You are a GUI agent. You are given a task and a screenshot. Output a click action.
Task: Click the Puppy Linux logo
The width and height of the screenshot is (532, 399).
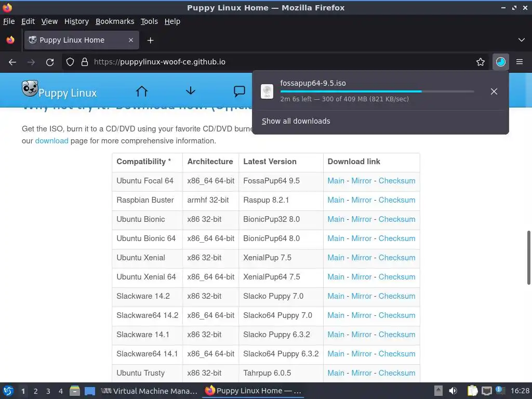coord(59,90)
